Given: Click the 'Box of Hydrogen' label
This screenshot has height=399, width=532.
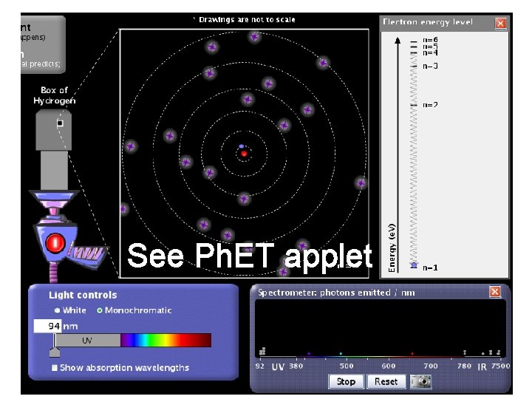Looking at the screenshot, I should tap(54, 95).
